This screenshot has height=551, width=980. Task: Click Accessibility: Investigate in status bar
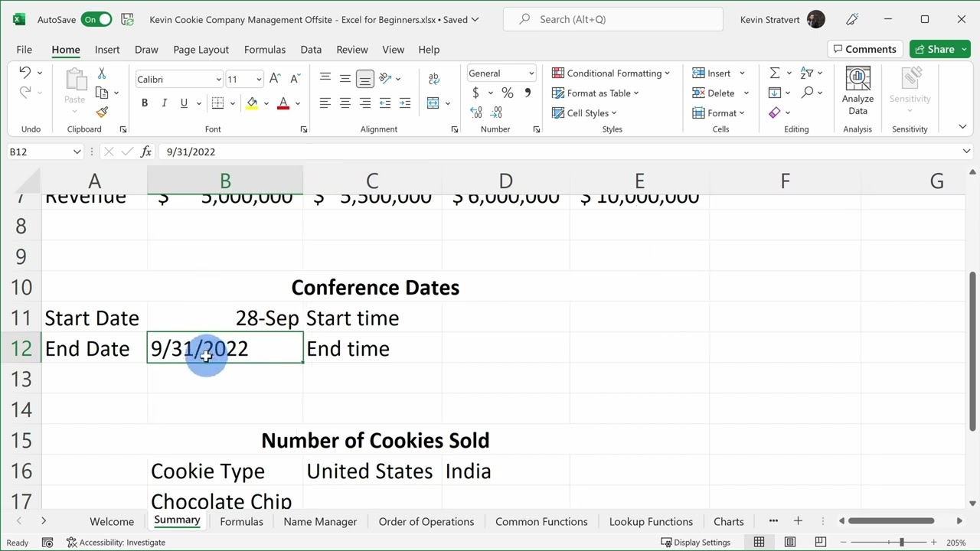click(x=116, y=543)
